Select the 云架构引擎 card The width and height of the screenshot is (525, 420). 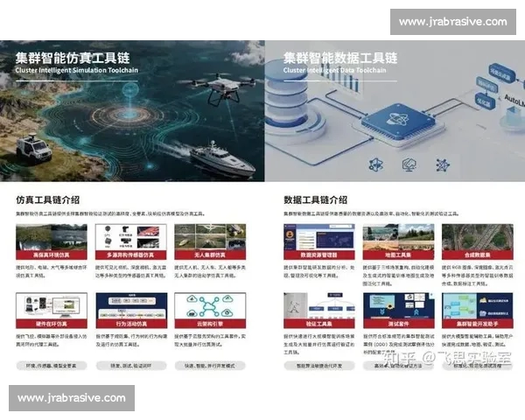click(x=210, y=311)
